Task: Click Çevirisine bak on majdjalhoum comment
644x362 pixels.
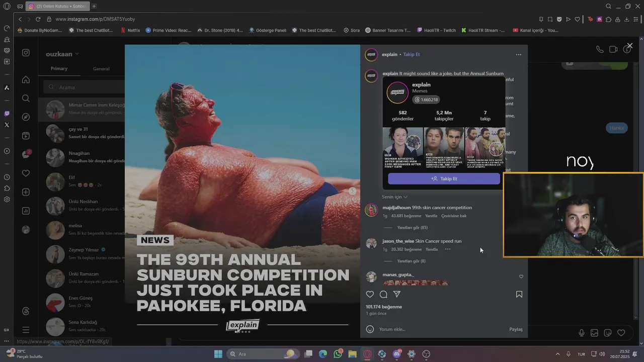Action: pyautogui.click(x=454, y=216)
